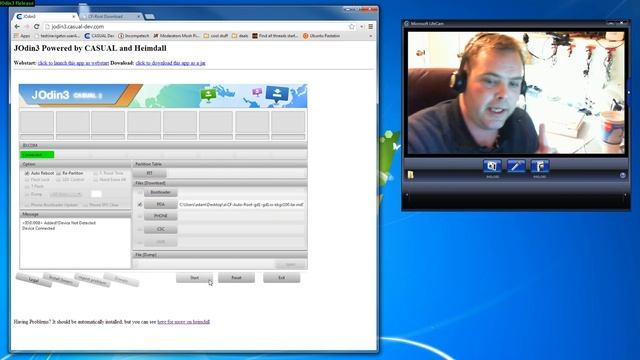Toggle the Auto Reboot checkbox
640x360 pixels.
pyautogui.click(x=27, y=173)
